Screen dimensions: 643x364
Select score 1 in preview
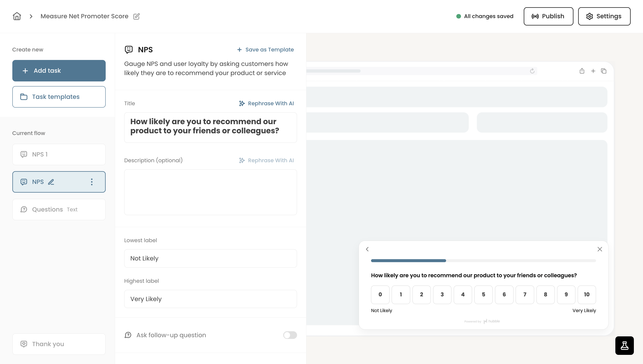[x=401, y=294]
